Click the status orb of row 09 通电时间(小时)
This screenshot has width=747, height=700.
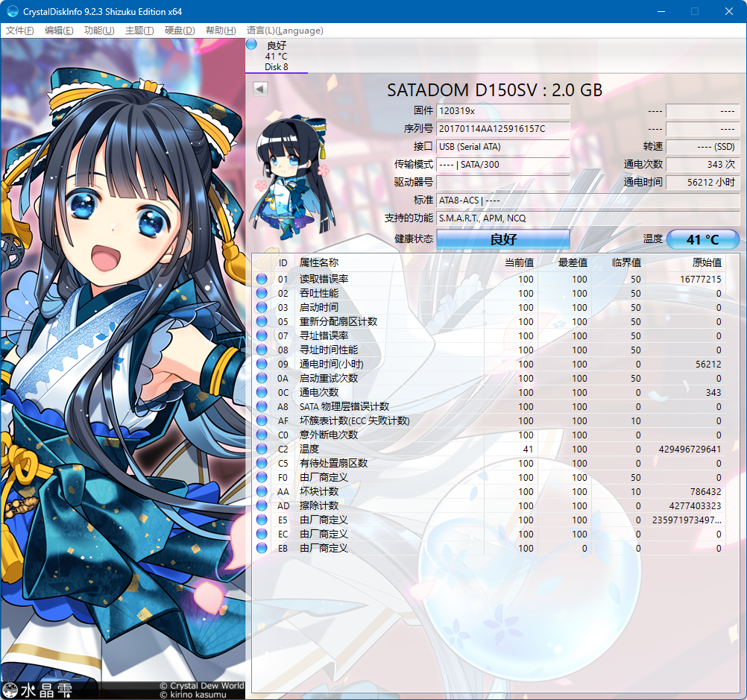pos(262,364)
